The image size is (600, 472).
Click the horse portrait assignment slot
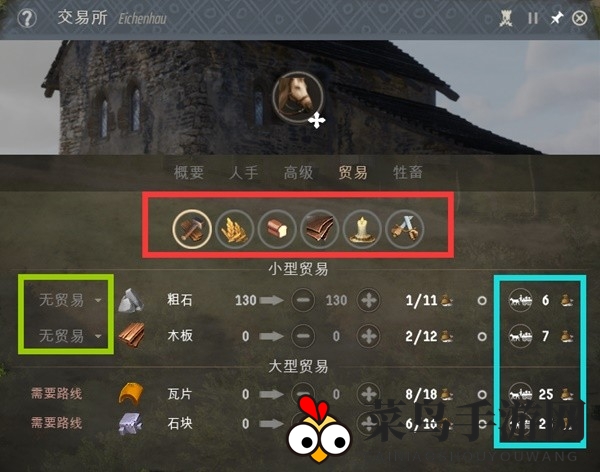coord(298,97)
